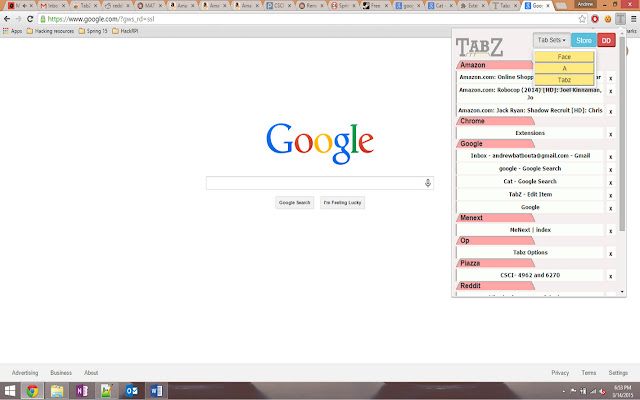Viewport: 640px width, 400px height.
Task: Open the Privacy footer link
Action: (560, 373)
